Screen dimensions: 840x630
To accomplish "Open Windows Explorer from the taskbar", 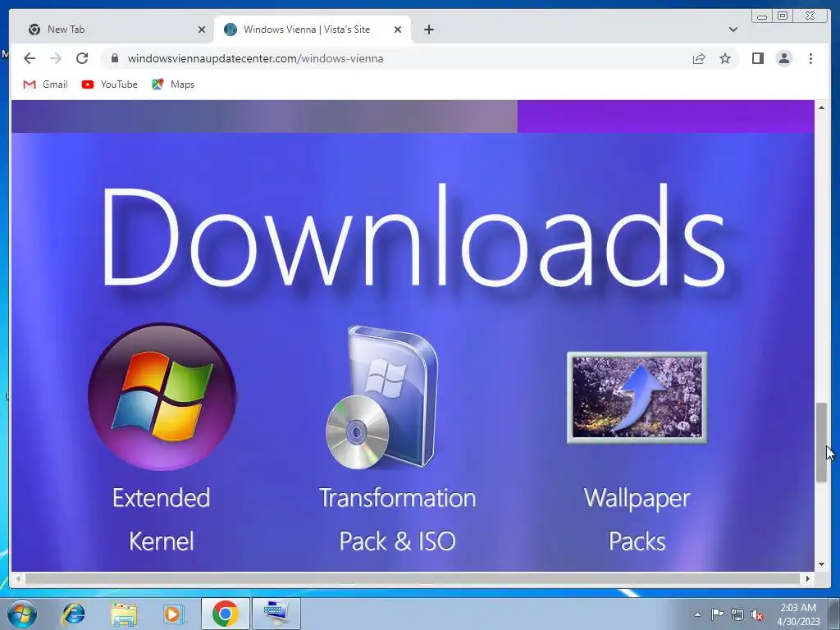I will click(124, 614).
